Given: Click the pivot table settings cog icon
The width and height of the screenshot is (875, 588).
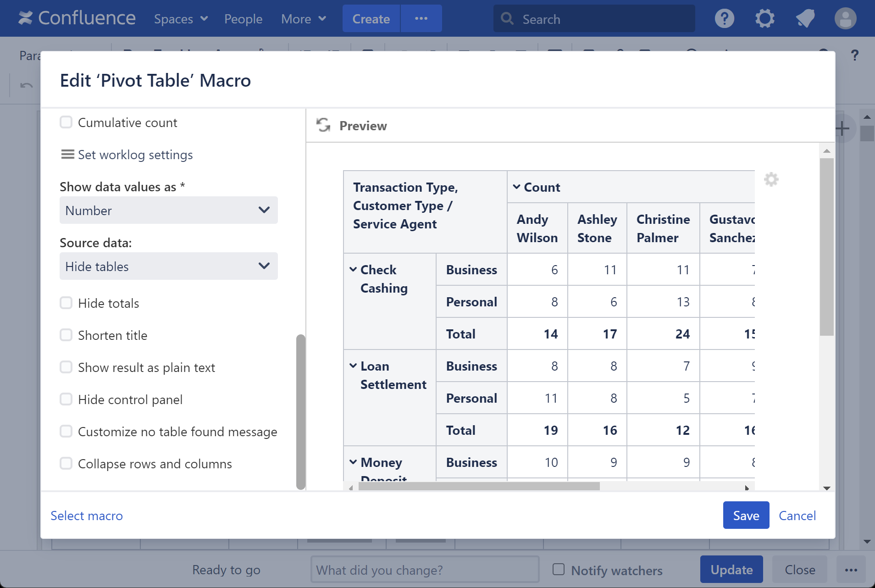Looking at the screenshot, I should pos(771,179).
